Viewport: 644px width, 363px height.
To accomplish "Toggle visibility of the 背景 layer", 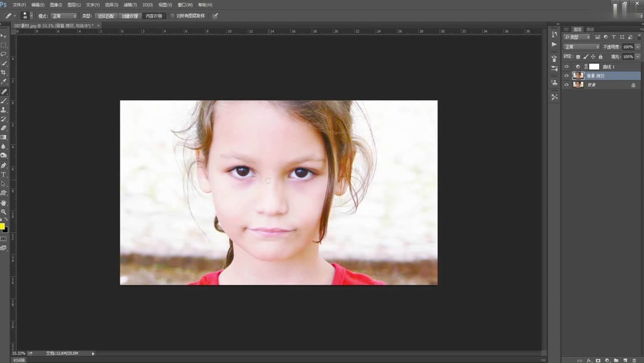I will [566, 85].
